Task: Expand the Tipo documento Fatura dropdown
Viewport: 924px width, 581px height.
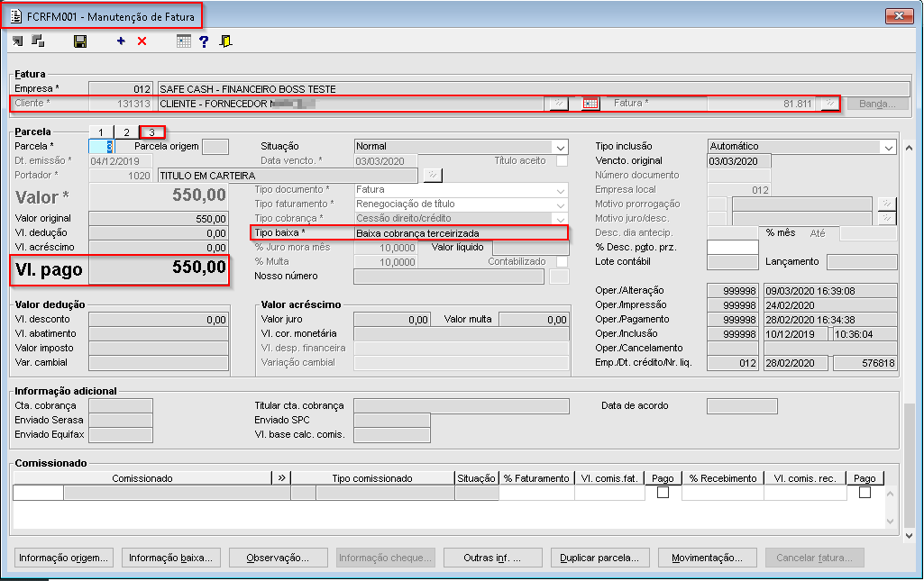Action: [x=561, y=190]
